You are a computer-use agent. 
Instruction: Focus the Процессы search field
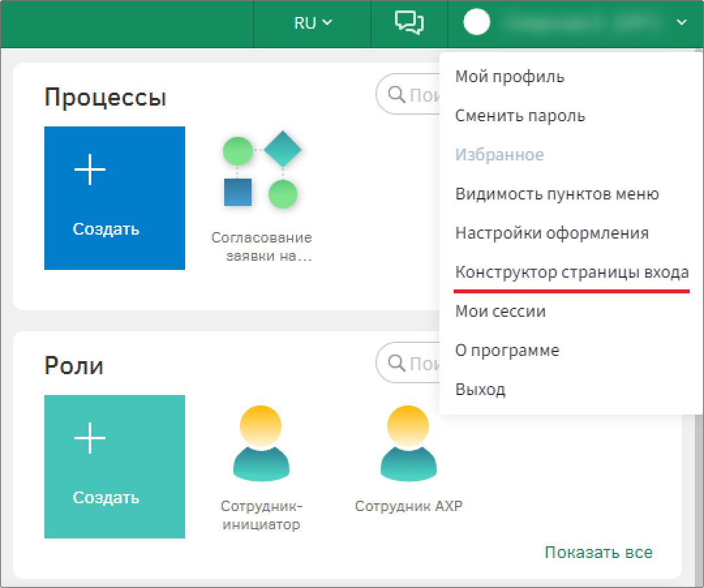point(407,95)
